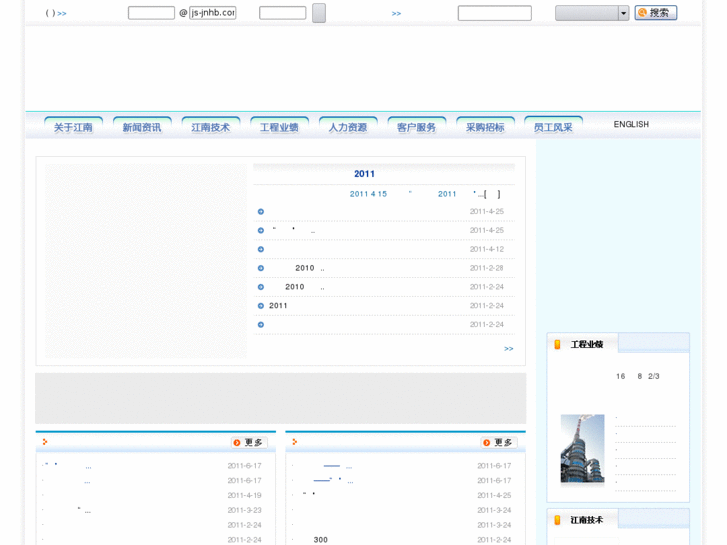Click the orange arrow icon in the lower-left panel header
Image resolution: width=727 pixels, height=545 pixels.
pyautogui.click(x=45, y=442)
